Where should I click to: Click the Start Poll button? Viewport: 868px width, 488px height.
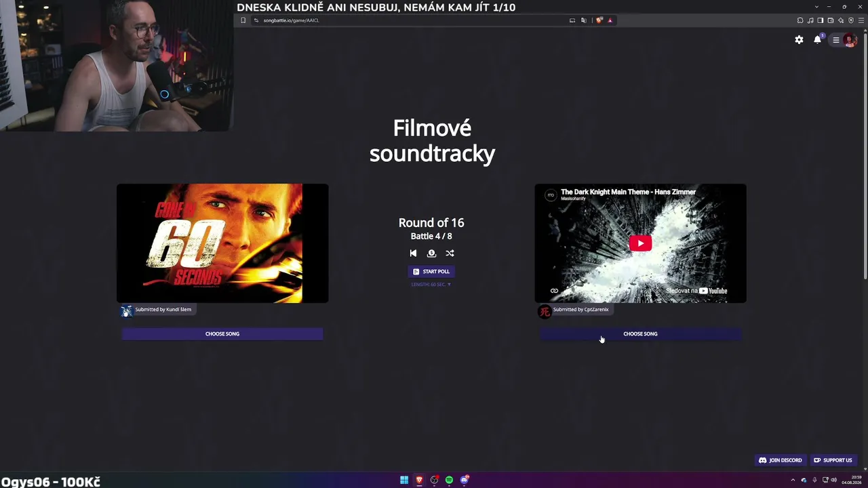[x=431, y=271]
